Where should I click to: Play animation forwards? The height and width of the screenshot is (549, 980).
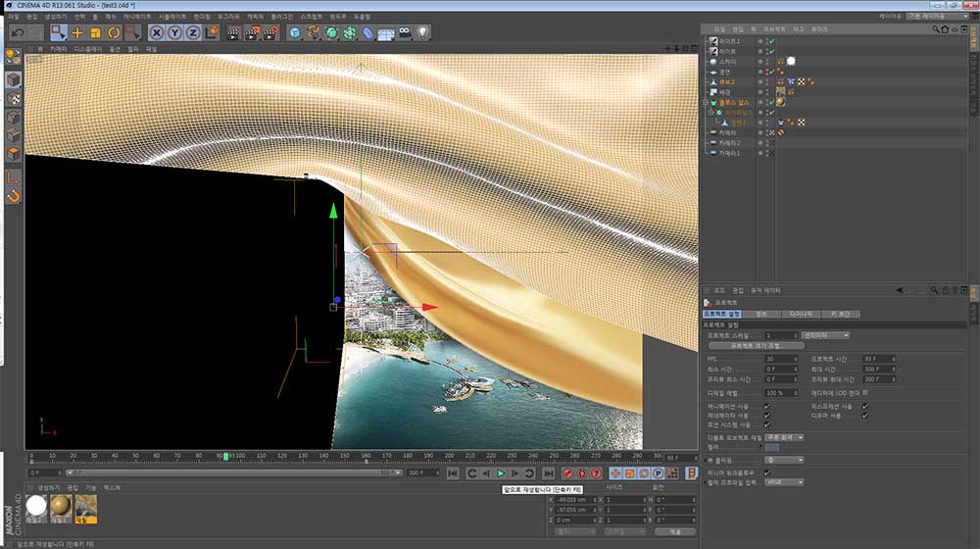[501, 474]
